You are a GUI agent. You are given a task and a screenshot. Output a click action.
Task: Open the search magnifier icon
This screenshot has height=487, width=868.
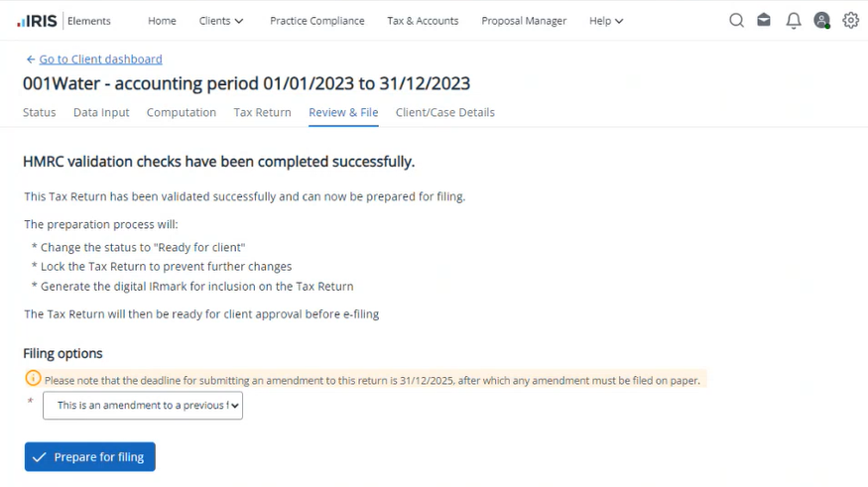point(736,21)
